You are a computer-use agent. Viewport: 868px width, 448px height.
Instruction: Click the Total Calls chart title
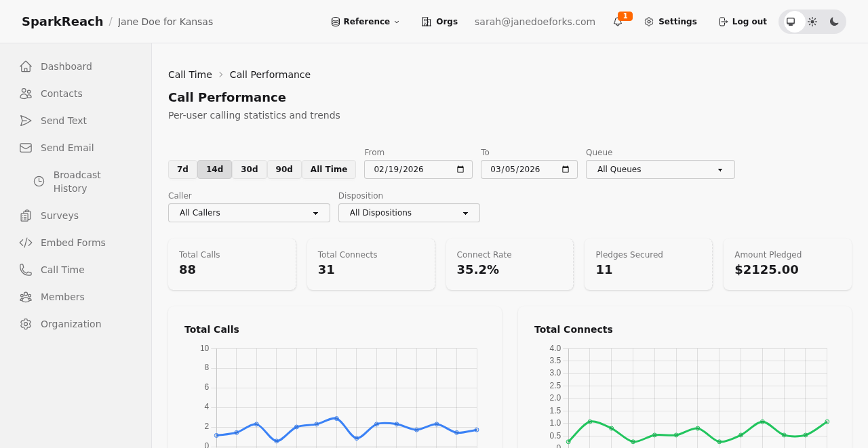pyautogui.click(x=212, y=329)
